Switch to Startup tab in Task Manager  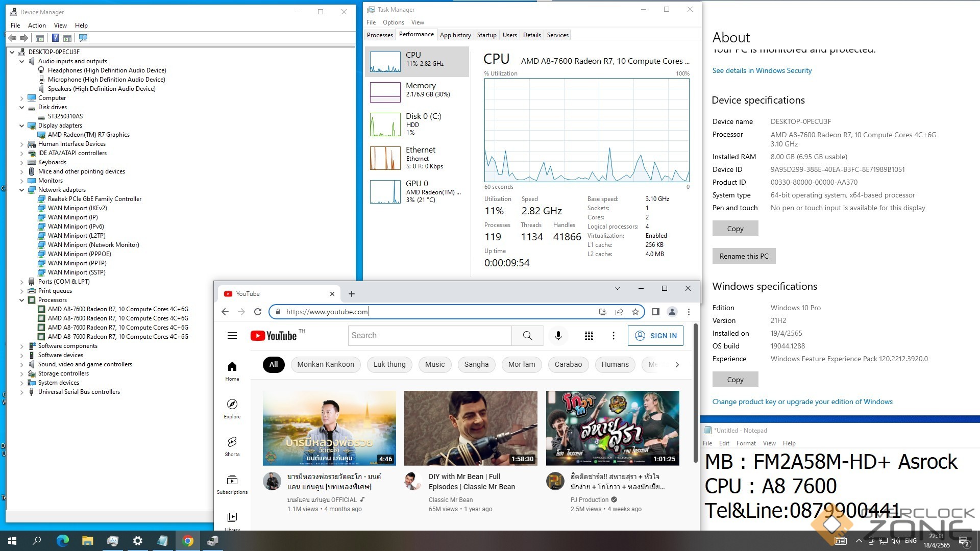[486, 35]
